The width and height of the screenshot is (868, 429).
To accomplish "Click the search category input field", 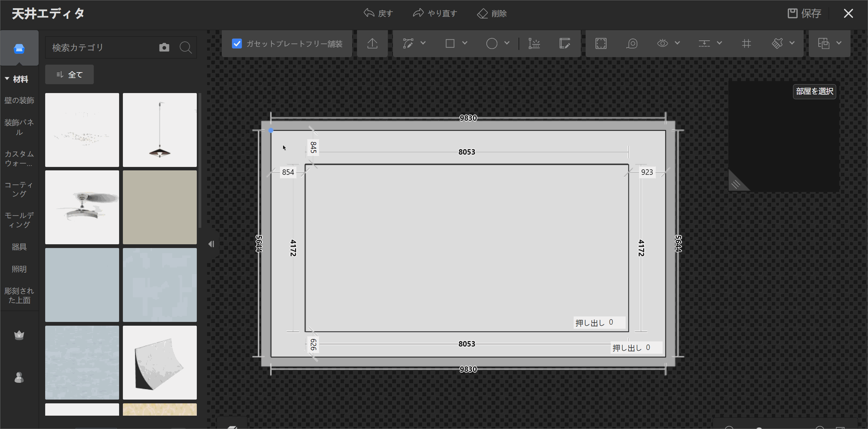I will (103, 47).
